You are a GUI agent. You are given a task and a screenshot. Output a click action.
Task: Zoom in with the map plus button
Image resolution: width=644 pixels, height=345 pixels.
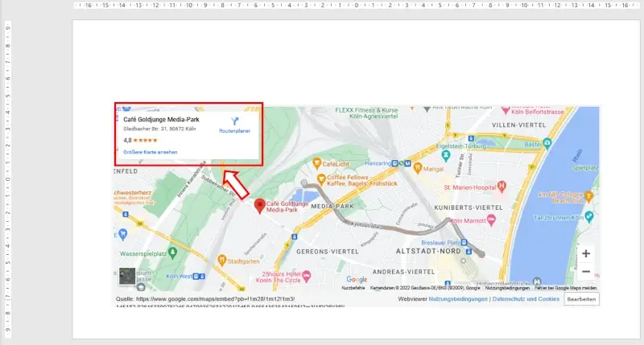click(x=585, y=253)
